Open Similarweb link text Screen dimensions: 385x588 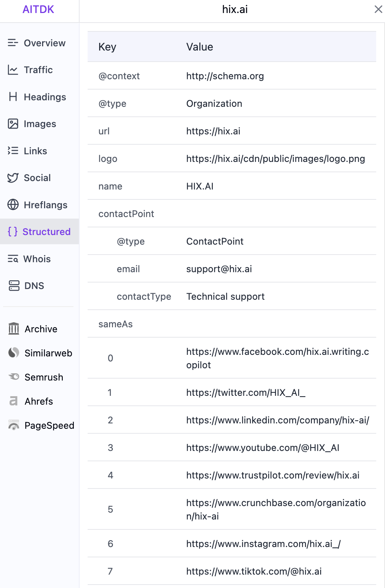[49, 353]
